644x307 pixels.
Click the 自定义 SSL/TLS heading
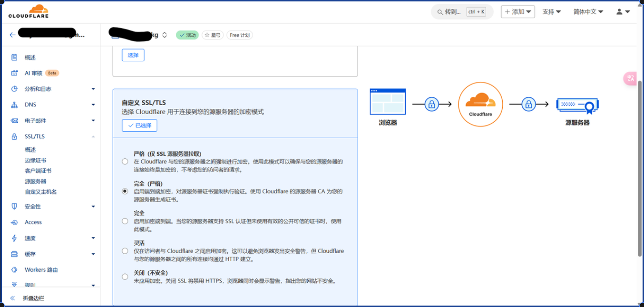[x=144, y=102]
